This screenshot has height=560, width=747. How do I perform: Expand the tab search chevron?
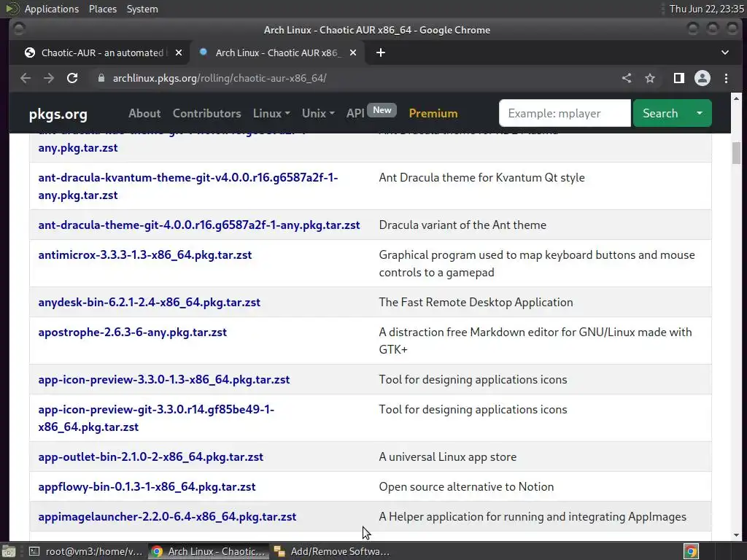725,52
